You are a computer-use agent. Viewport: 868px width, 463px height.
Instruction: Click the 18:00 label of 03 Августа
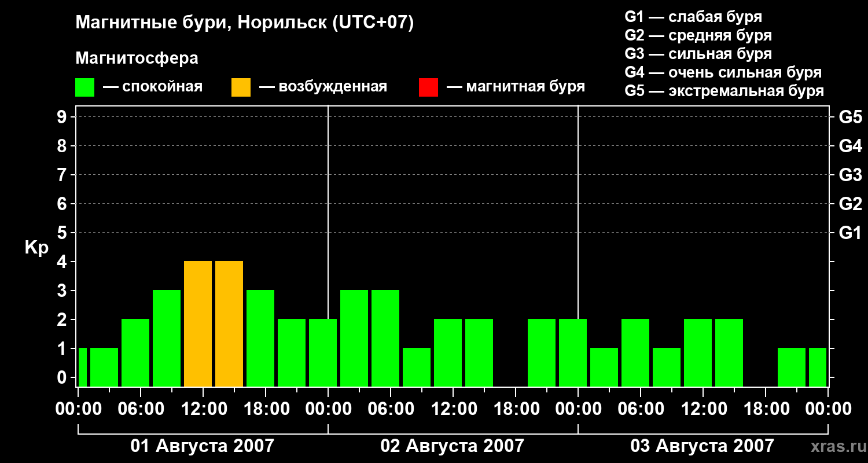pyautogui.click(x=766, y=409)
